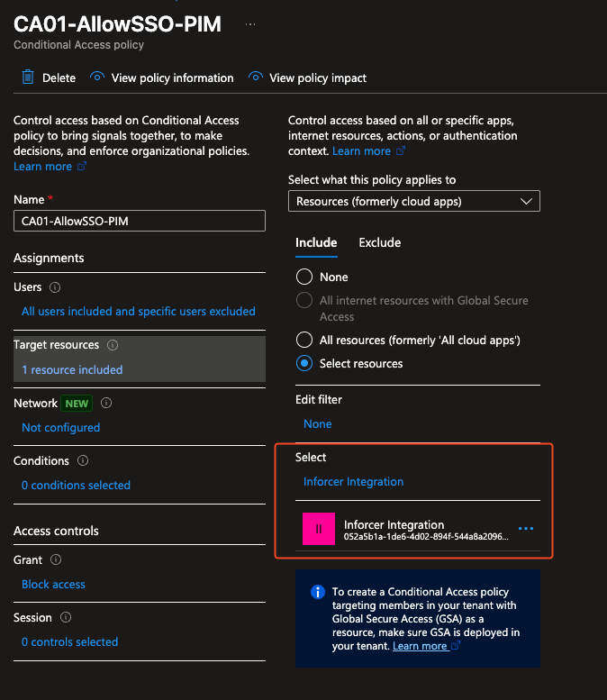
Task: Click the View policy impact eye icon
Action: pos(256,77)
